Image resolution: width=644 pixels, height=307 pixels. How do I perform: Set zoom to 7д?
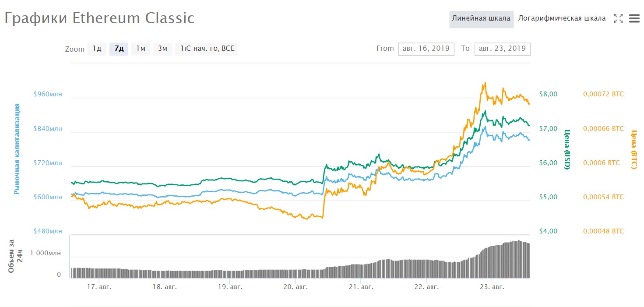[x=119, y=49]
